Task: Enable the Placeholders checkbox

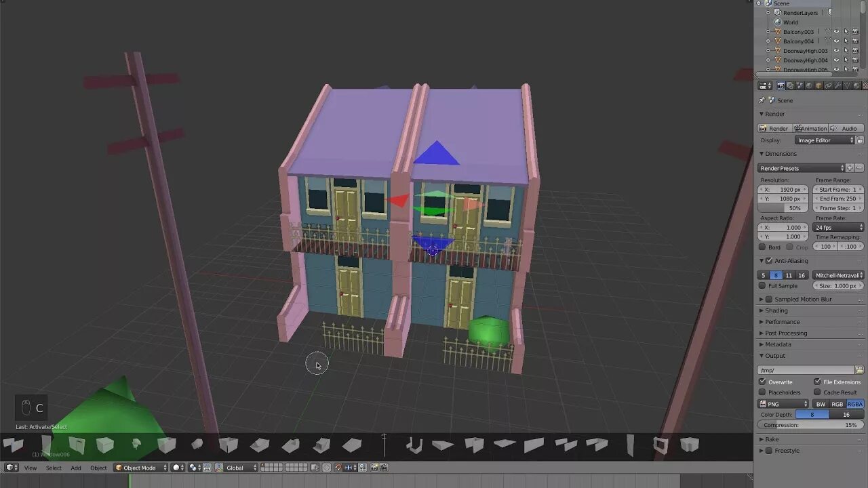Action: 762,392
